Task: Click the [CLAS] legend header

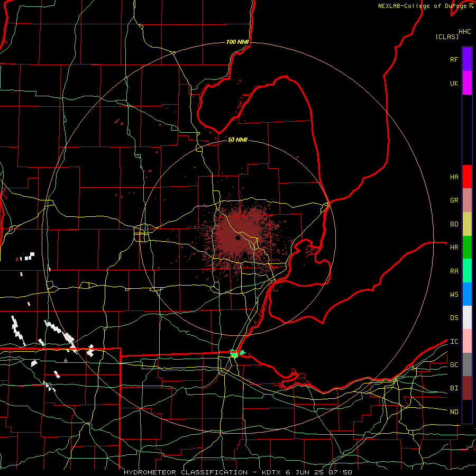Action: point(447,36)
